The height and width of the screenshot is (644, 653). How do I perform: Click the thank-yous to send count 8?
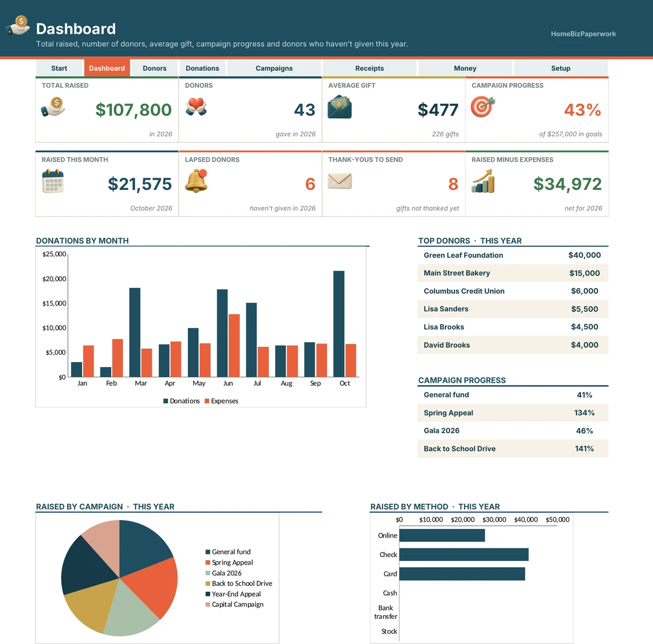[x=453, y=184]
